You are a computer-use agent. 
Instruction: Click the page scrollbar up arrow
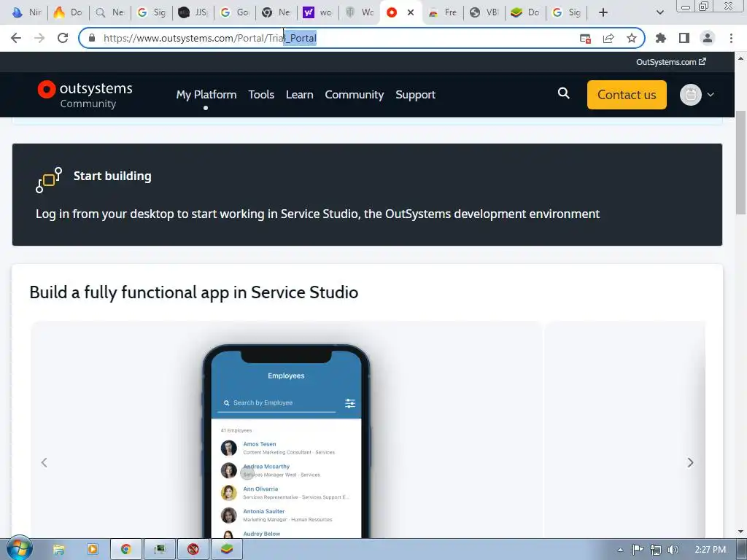(x=741, y=58)
